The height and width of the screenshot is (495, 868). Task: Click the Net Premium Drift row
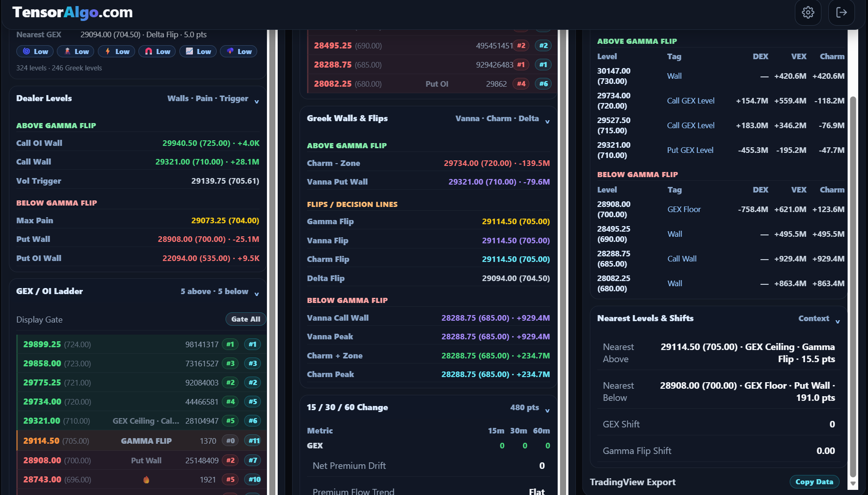428,466
